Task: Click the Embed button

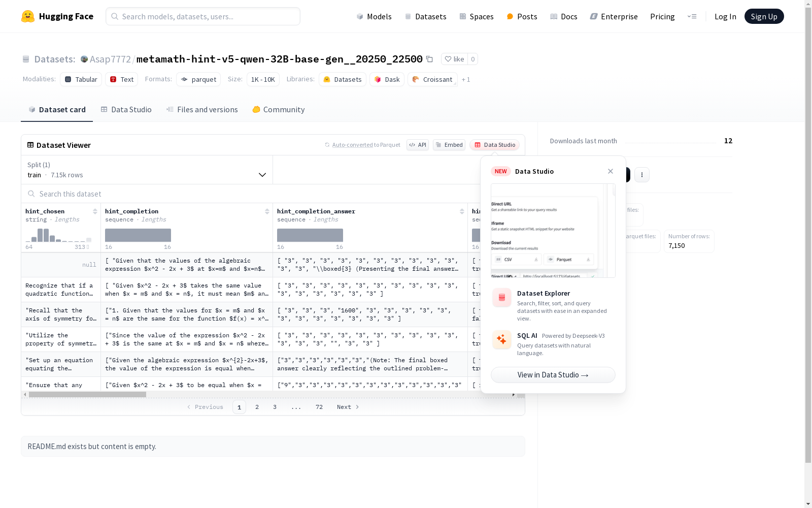Action: (449, 145)
